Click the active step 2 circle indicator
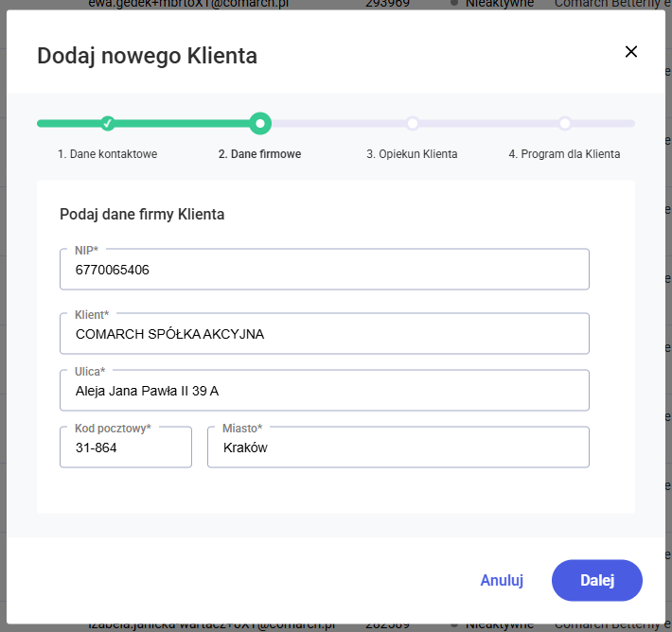The height and width of the screenshot is (632, 672). click(x=260, y=123)
